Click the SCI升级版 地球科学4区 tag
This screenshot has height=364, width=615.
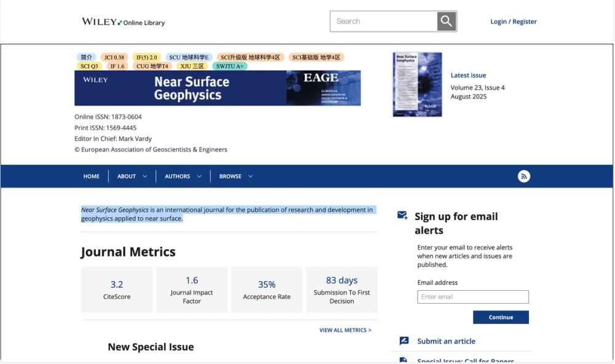[x=250, y=57]
